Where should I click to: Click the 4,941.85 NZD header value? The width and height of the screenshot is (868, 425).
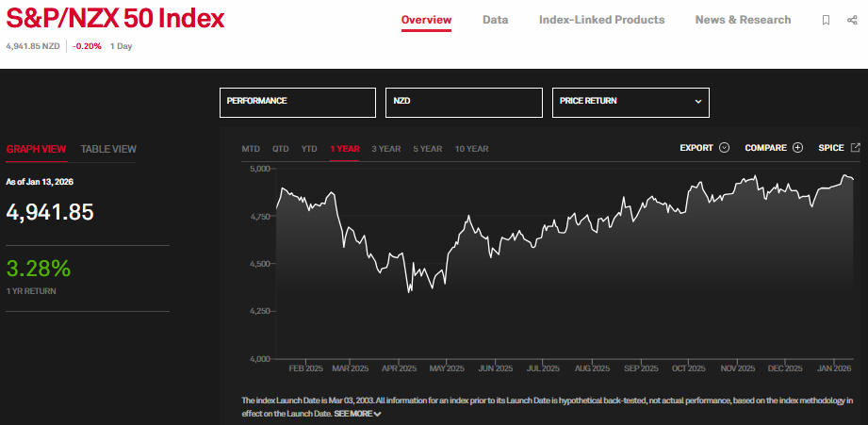33,46
